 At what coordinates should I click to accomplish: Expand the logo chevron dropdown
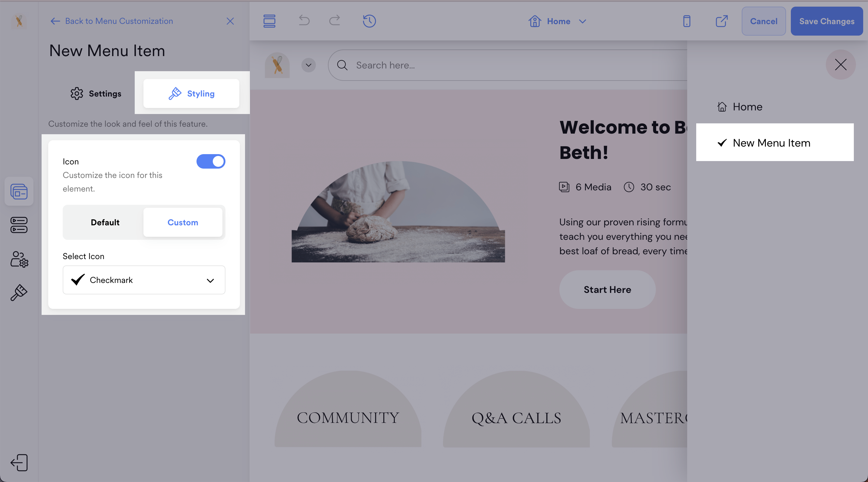[308, 65]
